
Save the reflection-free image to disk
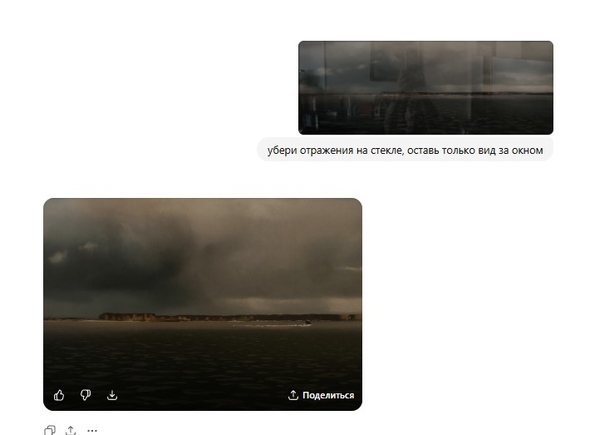pyautogui.click(x=112, y=395)
